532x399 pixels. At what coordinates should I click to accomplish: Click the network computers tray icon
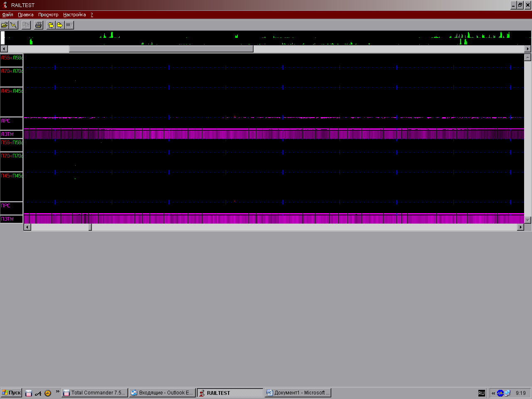[507, 393]
